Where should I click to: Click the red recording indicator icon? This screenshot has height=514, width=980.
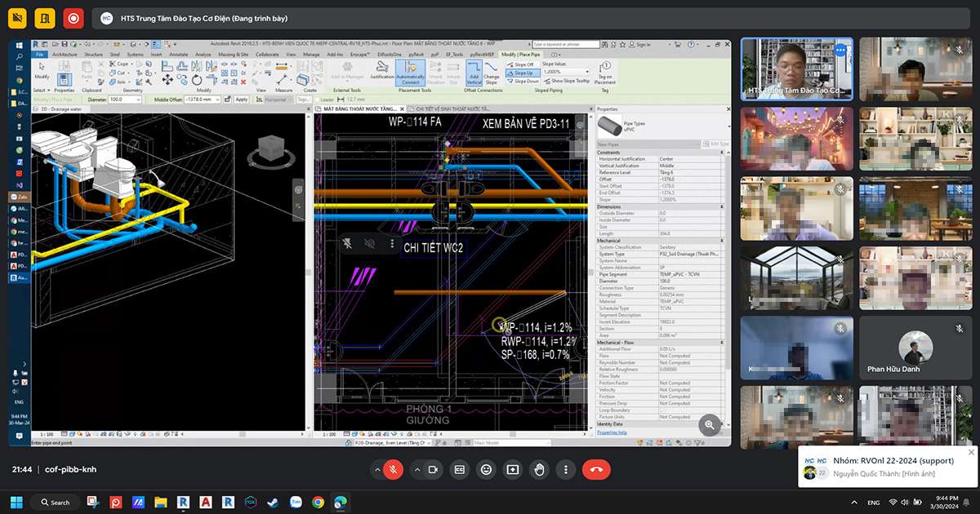[x=73, y=17]
